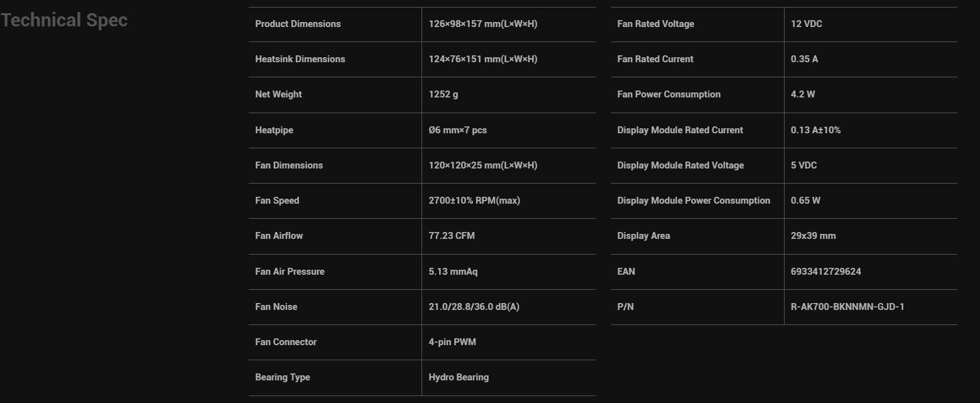The image size is (980, 403).
Task: Select the P/N R-AK700-BKNNMN-GJD-1 value
Action: pos(847,307)
